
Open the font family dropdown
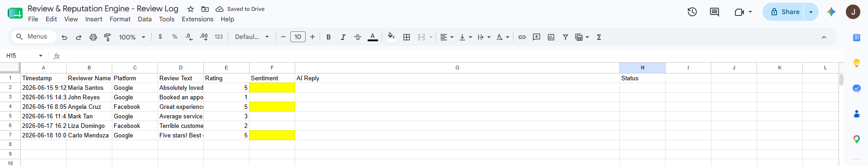click(x=252, y=37)
